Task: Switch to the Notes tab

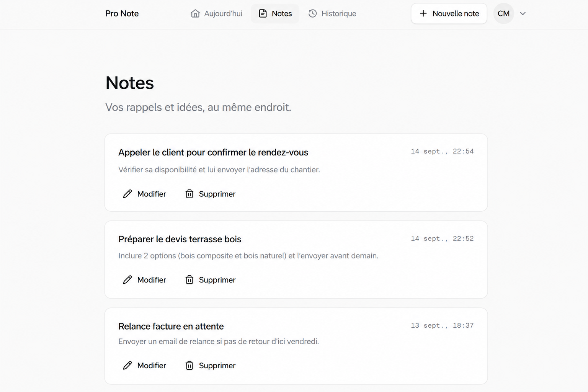Action: [275, 14]
